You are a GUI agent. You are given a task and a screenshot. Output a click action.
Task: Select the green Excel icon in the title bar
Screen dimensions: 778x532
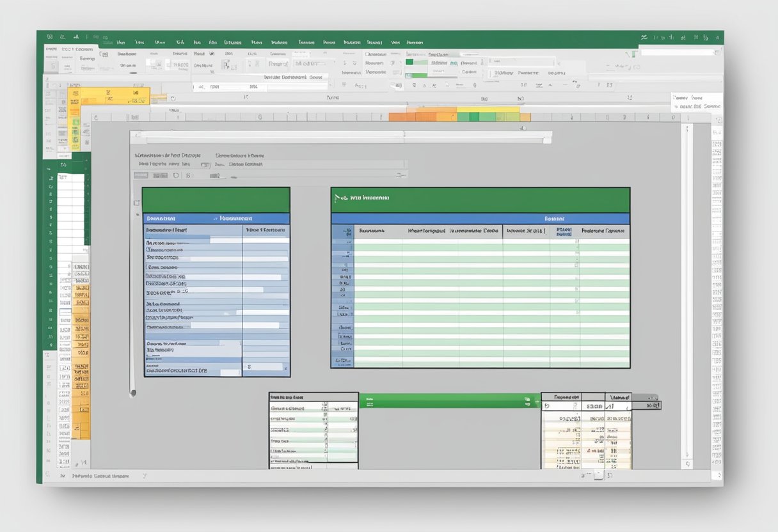click(49, 36)
